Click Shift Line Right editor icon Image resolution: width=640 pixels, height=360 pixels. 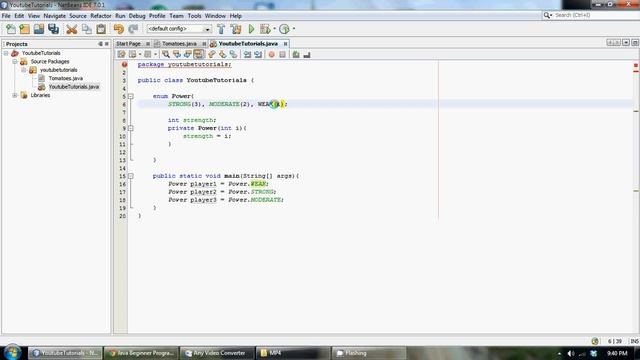click(258, 54)
